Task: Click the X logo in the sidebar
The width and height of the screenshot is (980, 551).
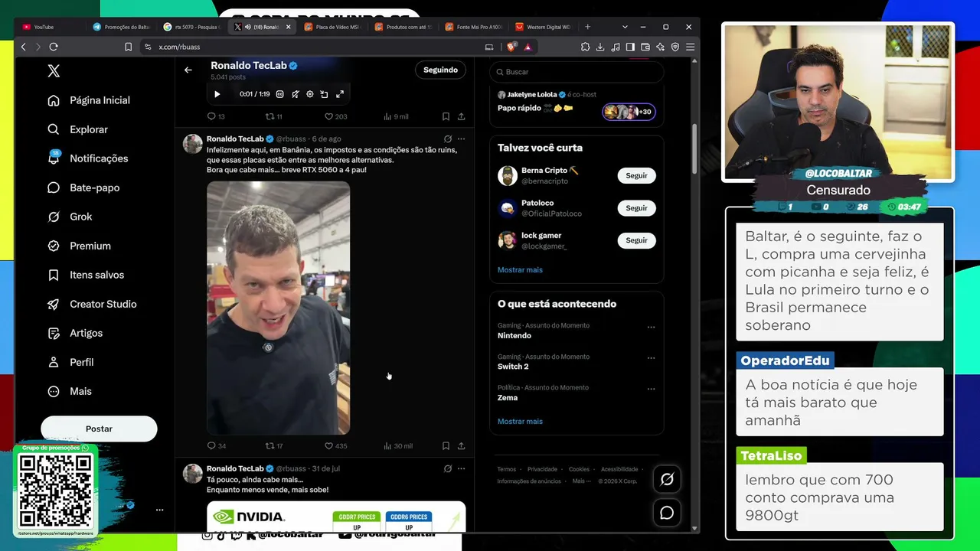Action: (54, 71)
